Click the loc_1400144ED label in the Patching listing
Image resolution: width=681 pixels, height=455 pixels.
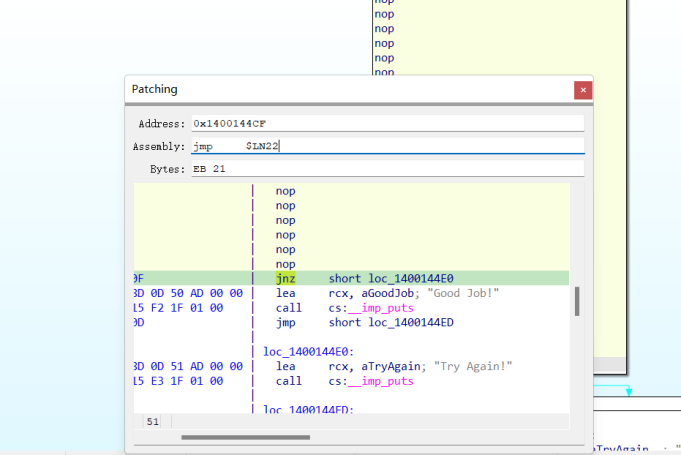click(308, 409)
